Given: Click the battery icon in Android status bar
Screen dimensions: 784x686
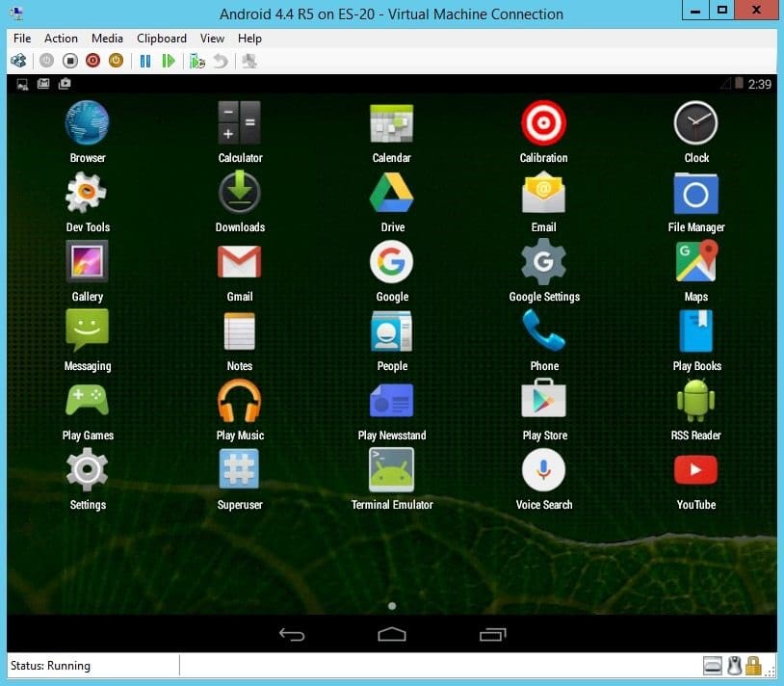Looking at the screenshot, I should pos(739,83).
